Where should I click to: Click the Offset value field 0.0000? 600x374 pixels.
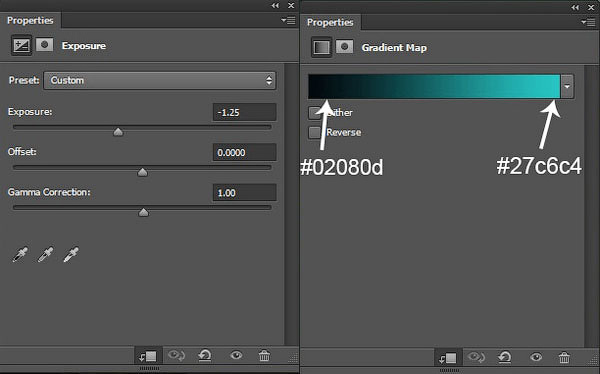point(244,152)
